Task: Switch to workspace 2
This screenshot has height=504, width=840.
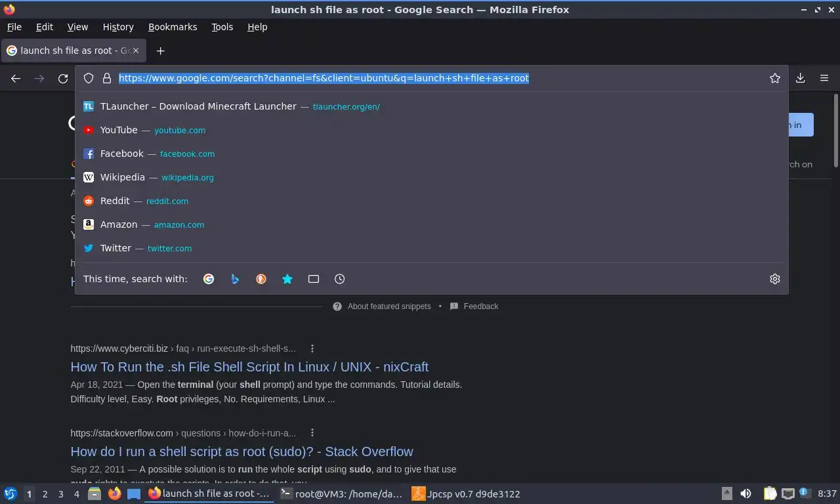Action: click(45, 493)
